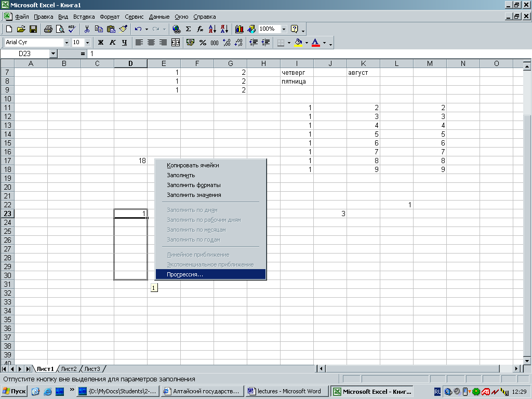Apply the yellow Fill Color bucket
The image size is (532, 399).
(298, 43)
